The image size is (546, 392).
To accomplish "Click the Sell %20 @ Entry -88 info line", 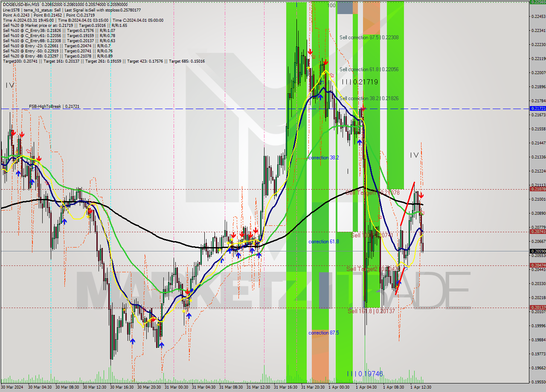I will pyautogui.click(x=58, y=56).
